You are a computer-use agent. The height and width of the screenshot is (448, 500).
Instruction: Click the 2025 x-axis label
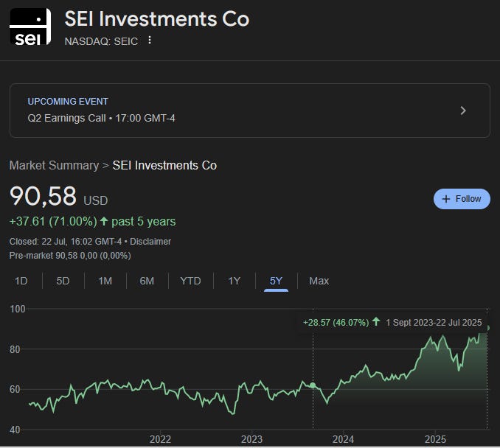pos(435,439)
